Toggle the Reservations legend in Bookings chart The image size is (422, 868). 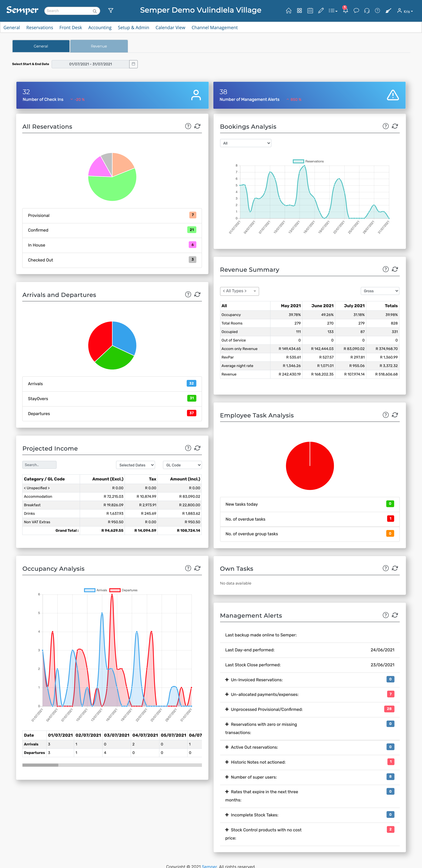click(308, 161)
